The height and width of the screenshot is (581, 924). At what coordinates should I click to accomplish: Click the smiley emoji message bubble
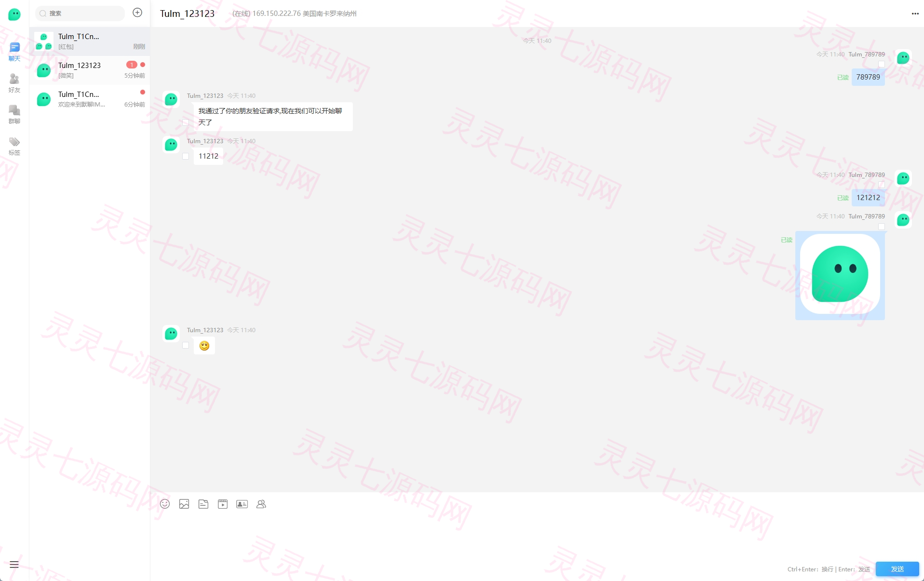pyautogui.click(x=204, y=346)
